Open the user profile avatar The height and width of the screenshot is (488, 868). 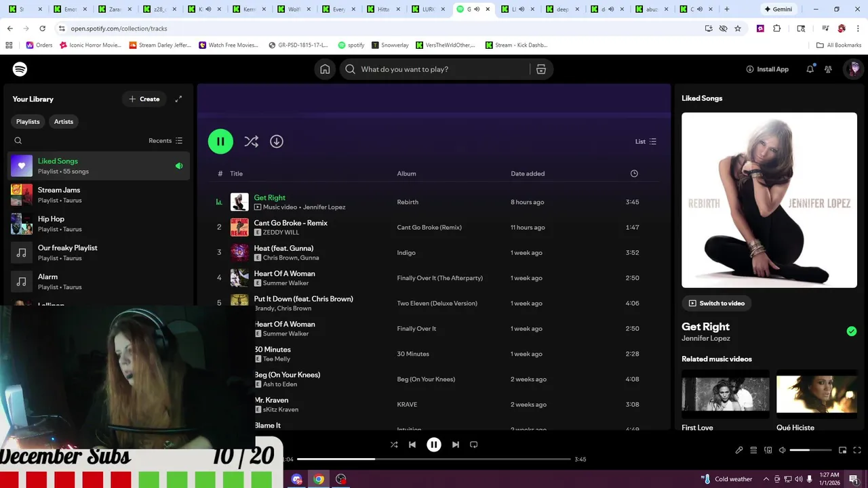pyautogui.click(x=854, y=69)
